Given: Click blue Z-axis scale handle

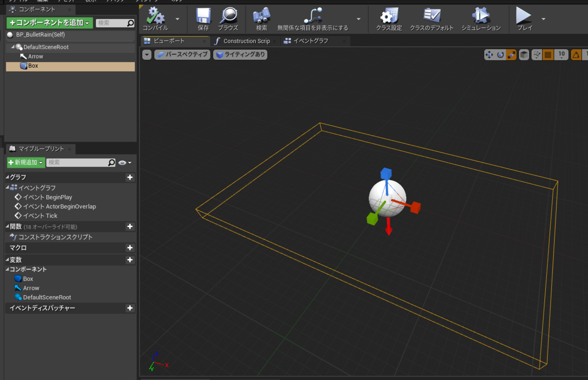Looking at the screenshot, I should tap(386, 174).
